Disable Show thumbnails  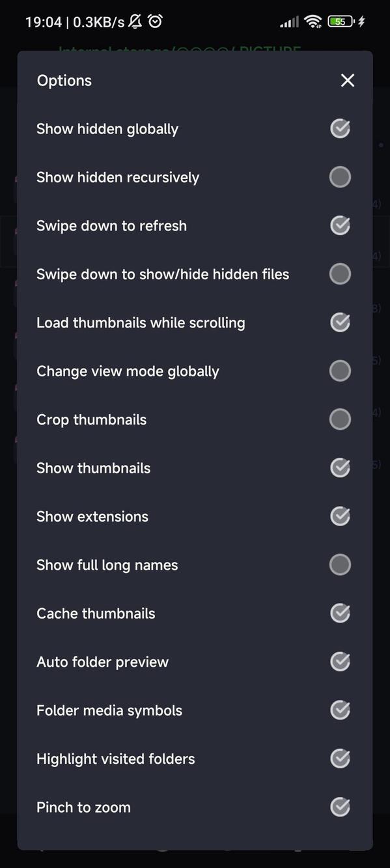click(x=340, y=468)
